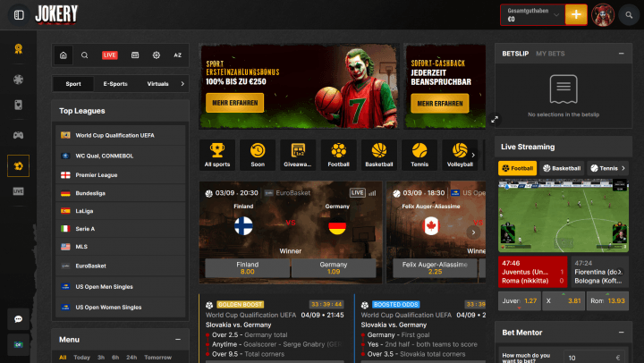Open Bundesliga in Top Leagues
The width and height of the screenshot is (644, 363).
tap(121, 193)
